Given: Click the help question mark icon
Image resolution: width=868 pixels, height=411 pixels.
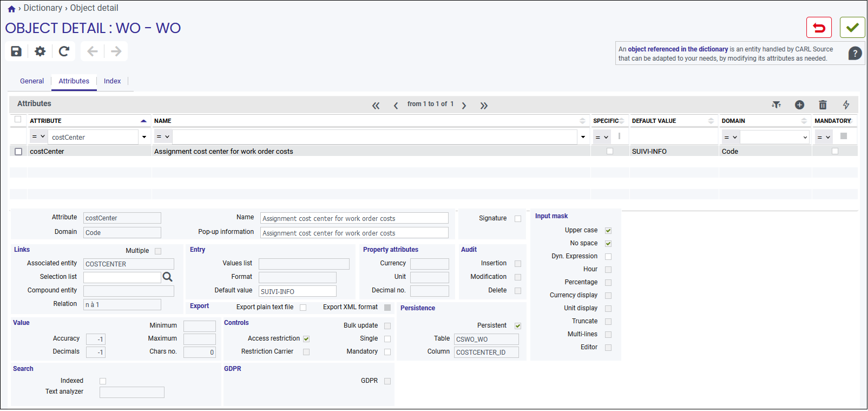Looking at the screenshot, I should (x=855, y=53).
